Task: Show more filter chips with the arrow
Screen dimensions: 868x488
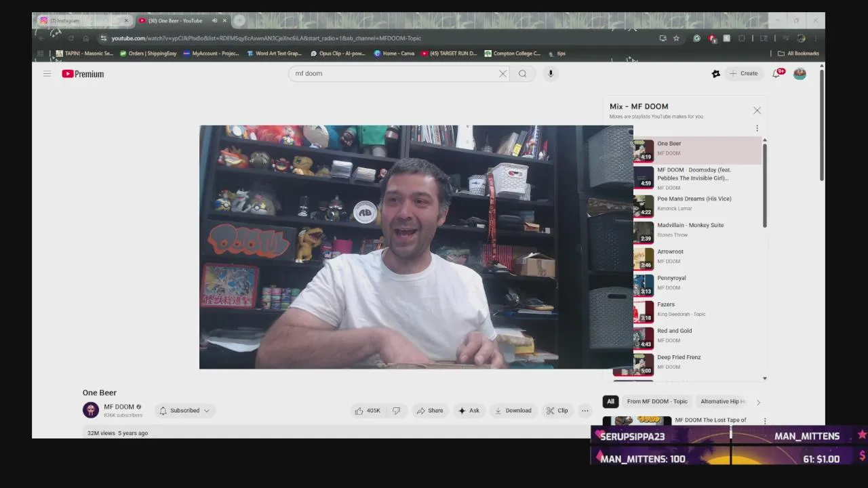Action: (x=758, y=402)
